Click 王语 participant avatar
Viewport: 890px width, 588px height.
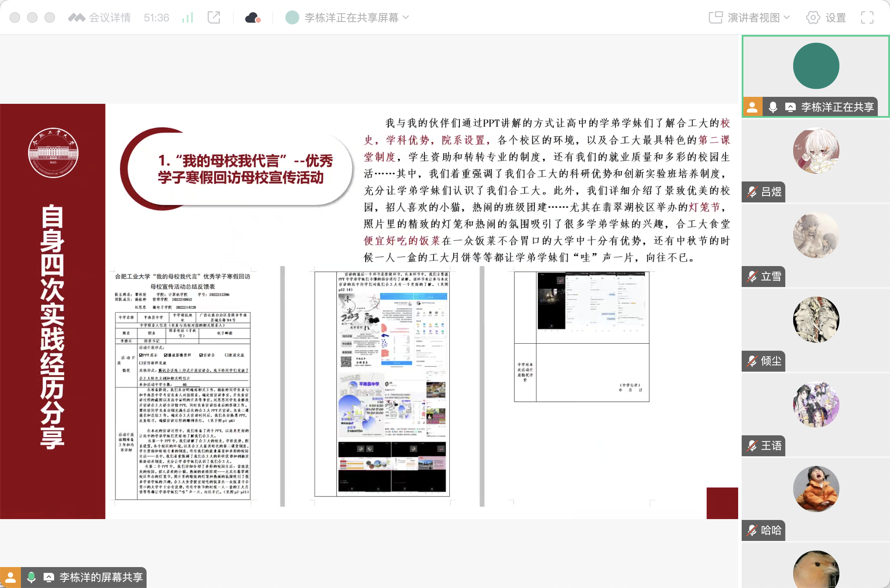click(x=815, y=404)
